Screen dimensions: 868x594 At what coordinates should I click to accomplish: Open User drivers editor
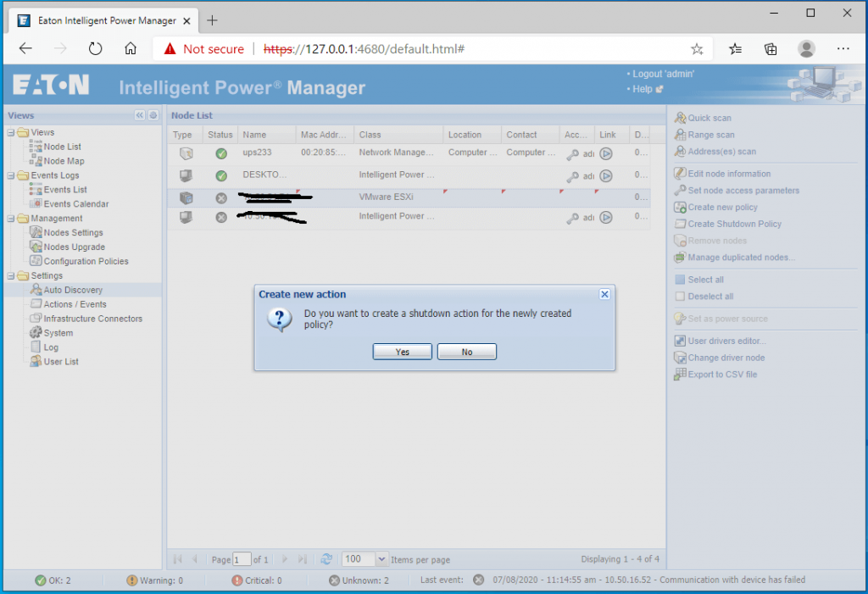click(x=726, y=341)
